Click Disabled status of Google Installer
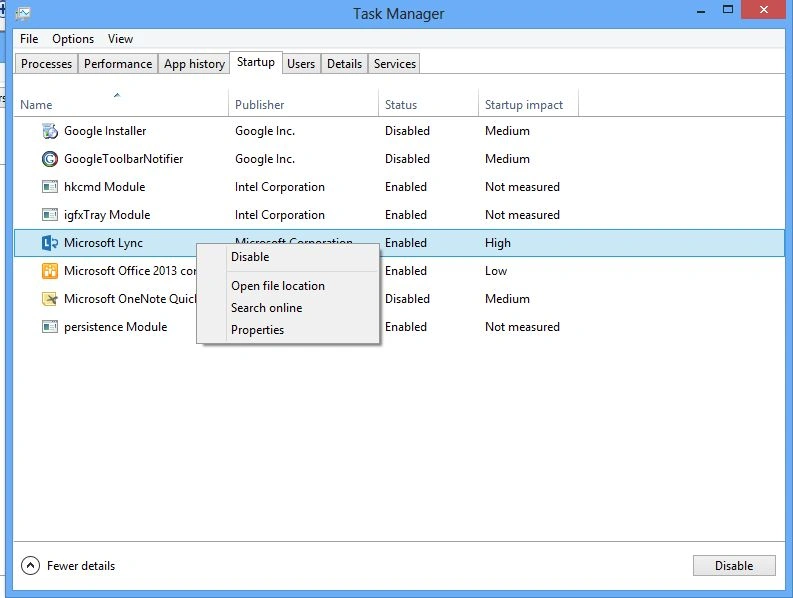This screenshot has height=598, width=793. [x=407, y=131]
